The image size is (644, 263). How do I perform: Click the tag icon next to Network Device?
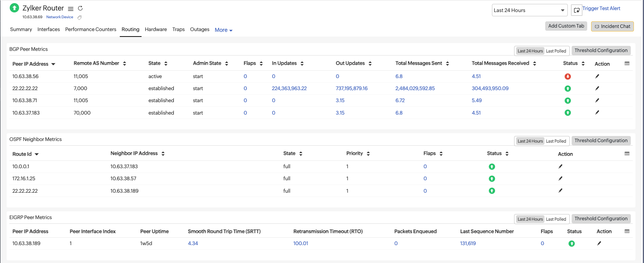(x=79, y=17)
